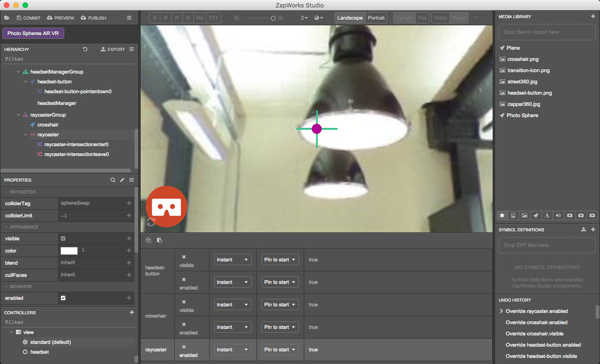The image size is (600, 364).
Task: Preview the project
Action: (60, 18)
